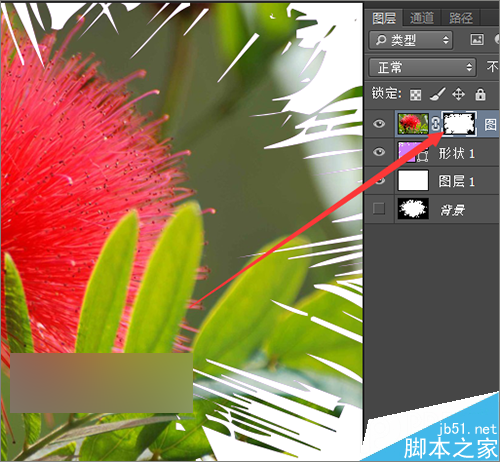The height and width of the screenshot is (462, 500).
Task: Click the 形状 1 shape layer thumbnail
Action: click(413, 152)
